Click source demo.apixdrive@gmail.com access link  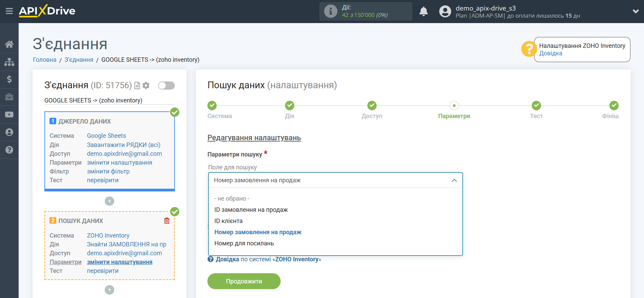click(124, 154)
